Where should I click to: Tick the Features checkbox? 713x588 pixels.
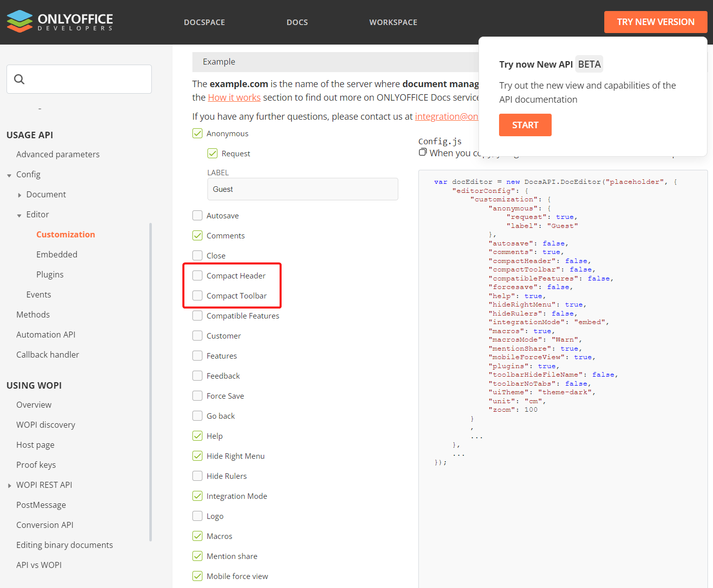point(197,356)
